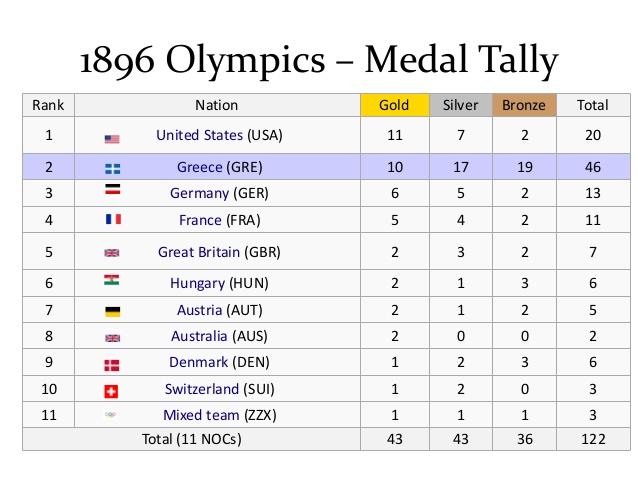Select the Nation column header
The height and width of the screenshot is (479, 638).
[x=217, y=105]
